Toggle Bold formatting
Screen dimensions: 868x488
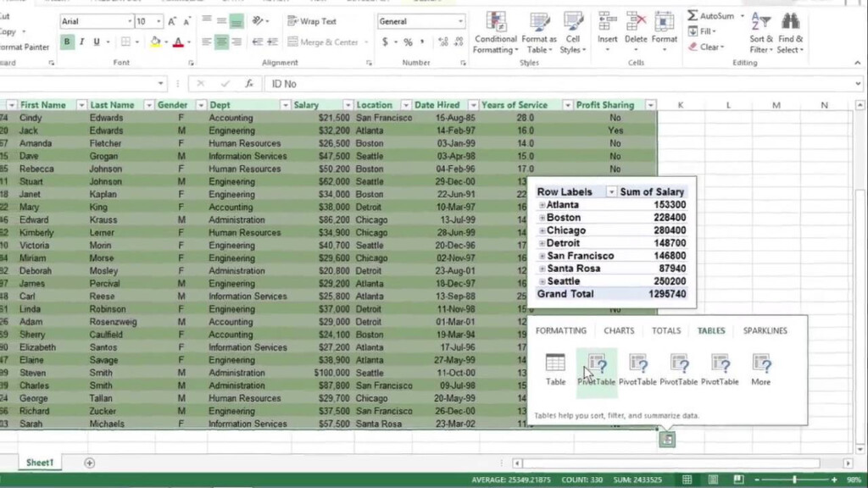67,42
